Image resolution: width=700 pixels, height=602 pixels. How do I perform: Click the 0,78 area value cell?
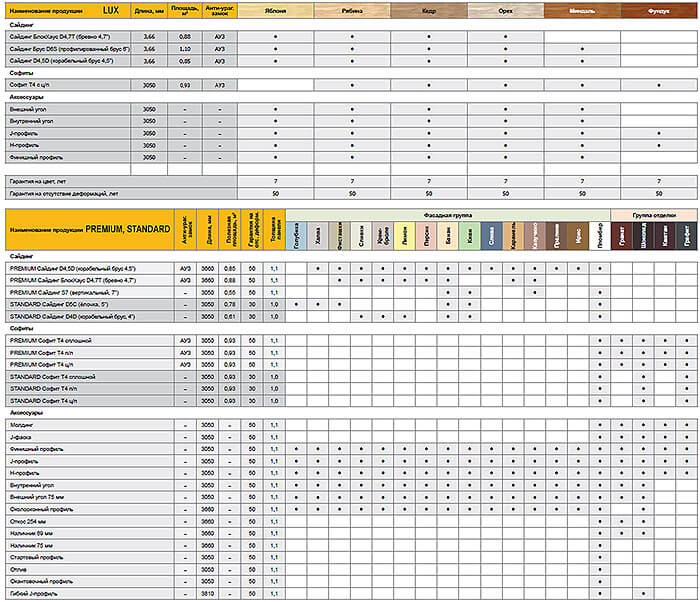point(229,305)
